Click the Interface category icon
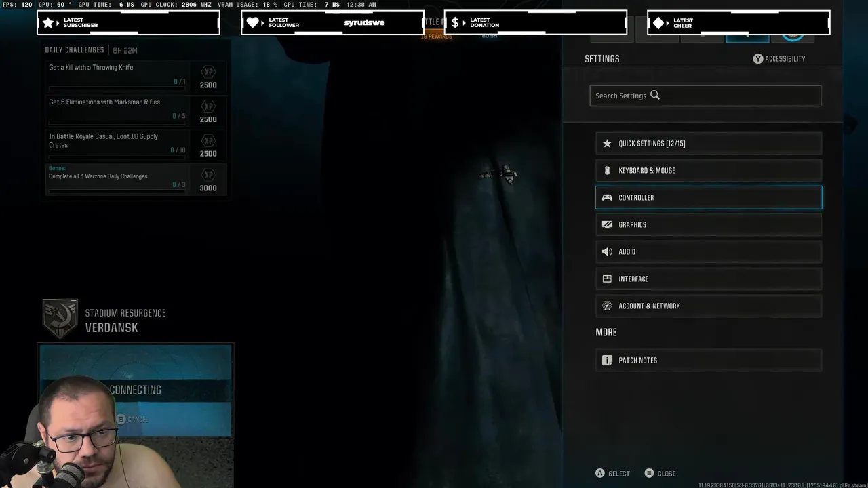Viewport: 868px width, 488px height. click(607, 279)
